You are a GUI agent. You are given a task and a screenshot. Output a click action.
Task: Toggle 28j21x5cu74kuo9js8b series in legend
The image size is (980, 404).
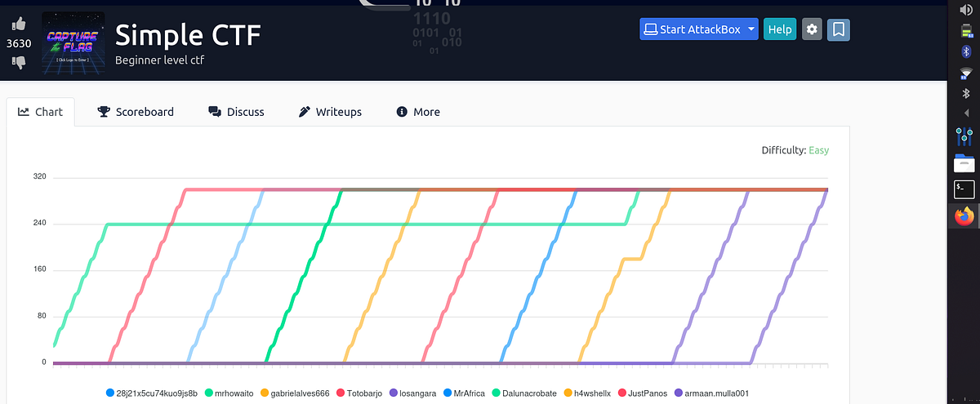[x=152, y=393]
